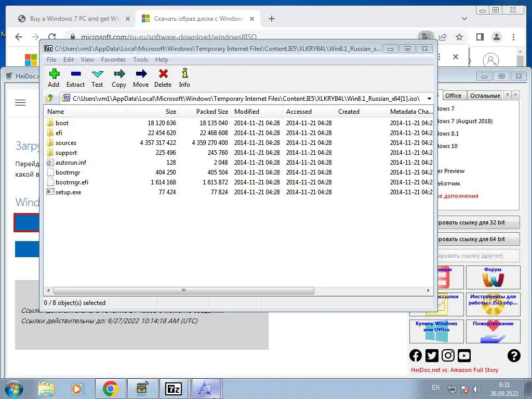Click the help question mark icon in the HeiDoc window

[514, 355]
